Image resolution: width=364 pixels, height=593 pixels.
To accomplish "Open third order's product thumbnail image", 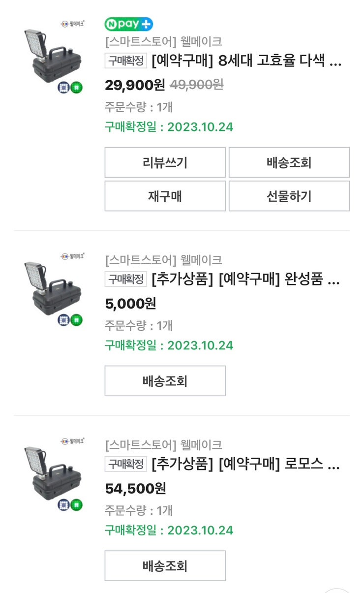I will (x=54, y=474).
